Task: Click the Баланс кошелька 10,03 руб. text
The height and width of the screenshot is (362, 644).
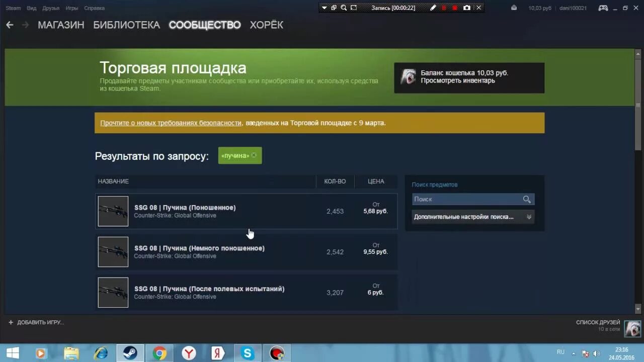Action: (464, 73)
